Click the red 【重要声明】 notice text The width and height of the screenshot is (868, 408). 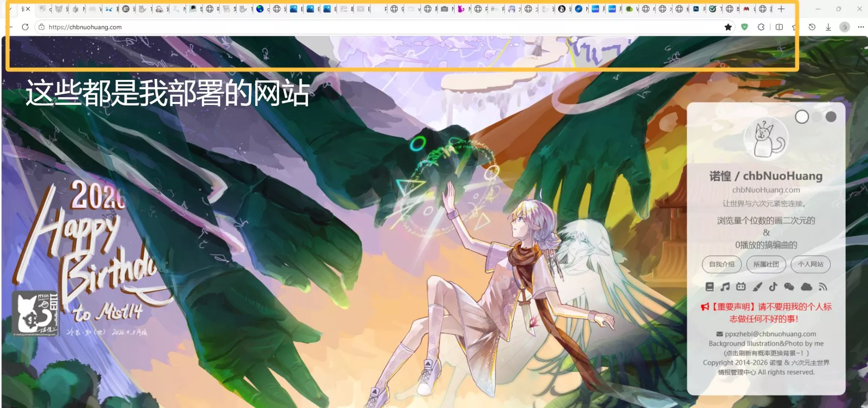[x=766, y=313]
